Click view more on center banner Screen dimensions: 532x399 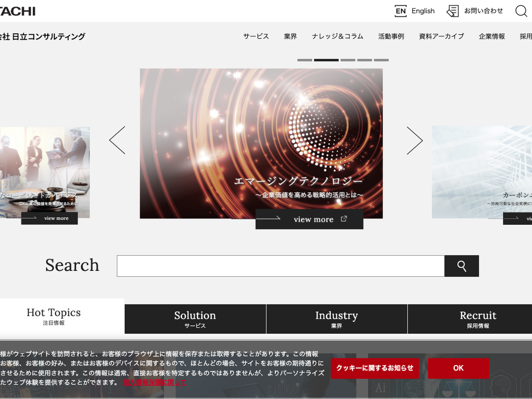click(x=309, y=219)
